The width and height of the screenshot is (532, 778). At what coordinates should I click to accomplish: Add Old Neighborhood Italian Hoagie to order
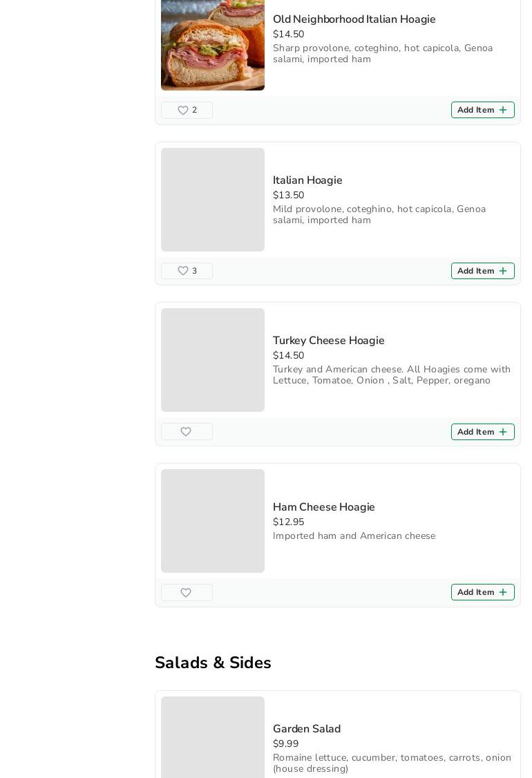[x=482, y=110]
